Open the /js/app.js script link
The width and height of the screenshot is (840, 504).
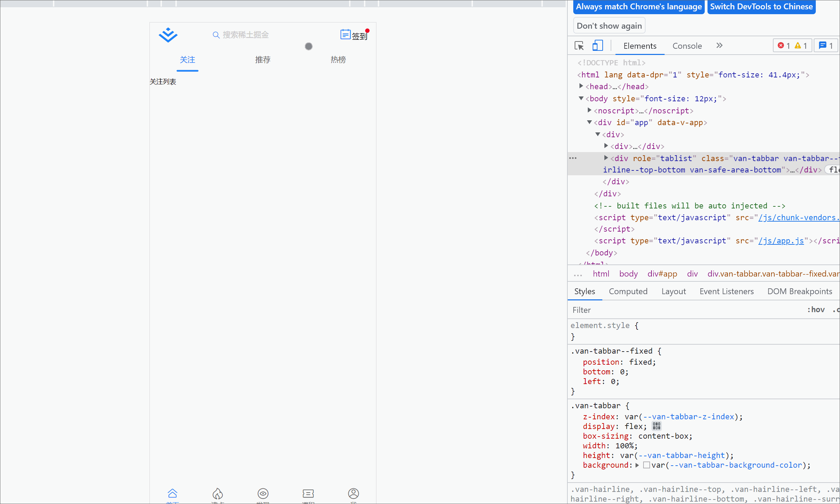point(781,241)
